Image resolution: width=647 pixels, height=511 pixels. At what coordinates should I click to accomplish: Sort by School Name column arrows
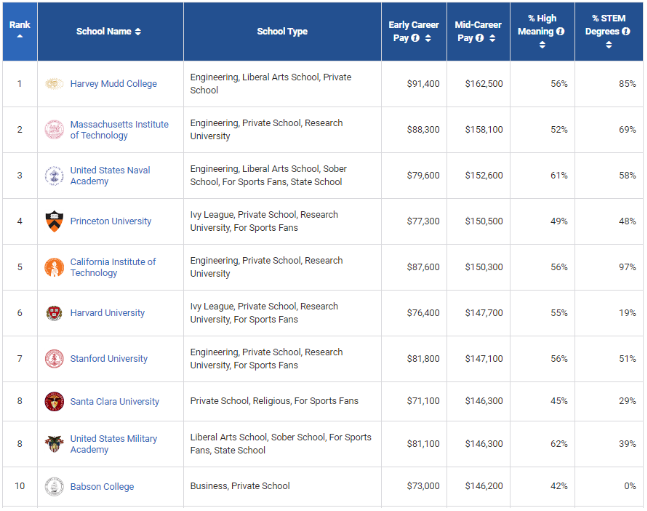coord(137,32)
